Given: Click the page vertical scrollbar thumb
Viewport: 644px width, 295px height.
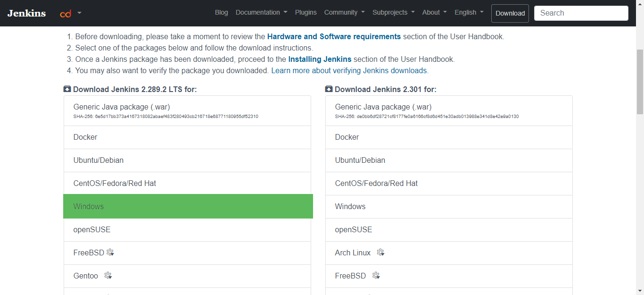Looking at the screenshot, I should [640, 82].
